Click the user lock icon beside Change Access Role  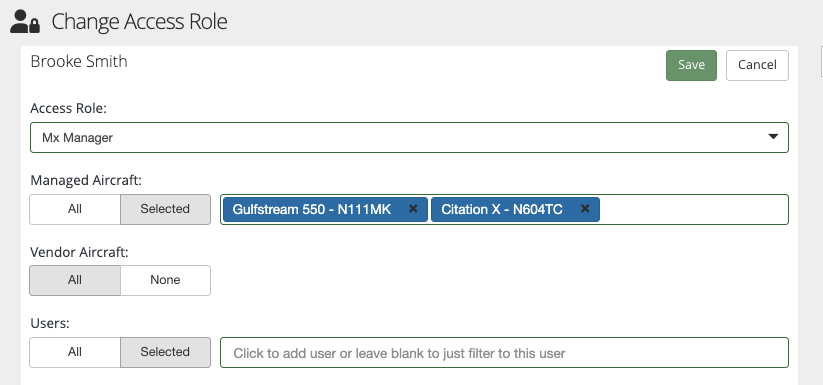pyautogui.click(x=25, y=22)
